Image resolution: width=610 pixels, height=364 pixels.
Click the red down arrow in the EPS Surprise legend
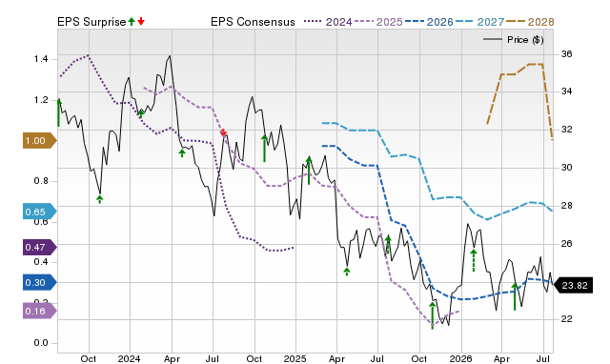(x=141, y=21)
